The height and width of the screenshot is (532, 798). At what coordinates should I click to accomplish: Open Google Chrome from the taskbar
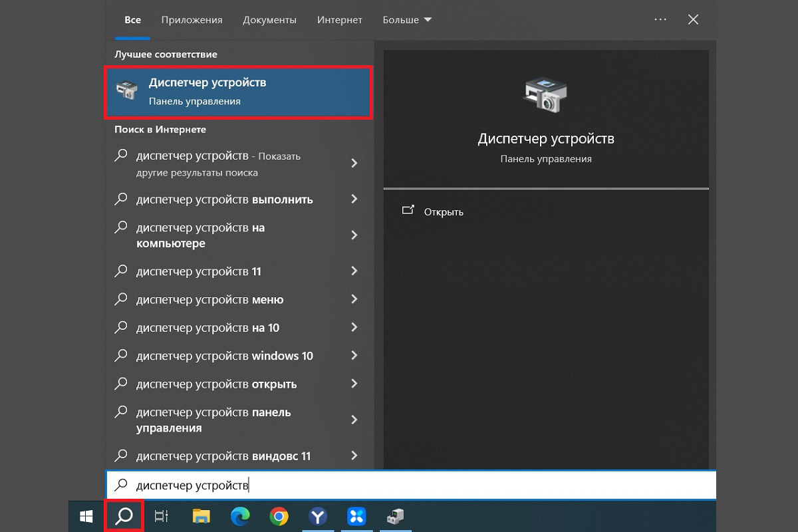pos(279,516)
